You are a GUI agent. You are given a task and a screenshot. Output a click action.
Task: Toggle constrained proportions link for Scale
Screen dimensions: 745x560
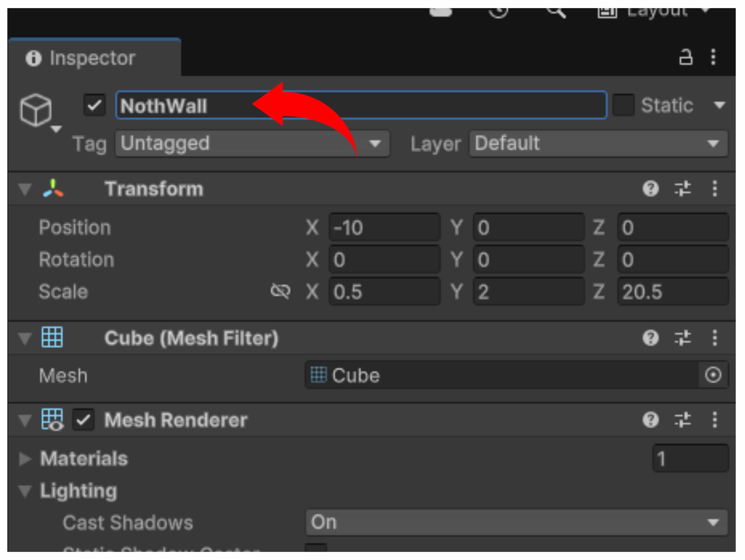pos(280,291)
